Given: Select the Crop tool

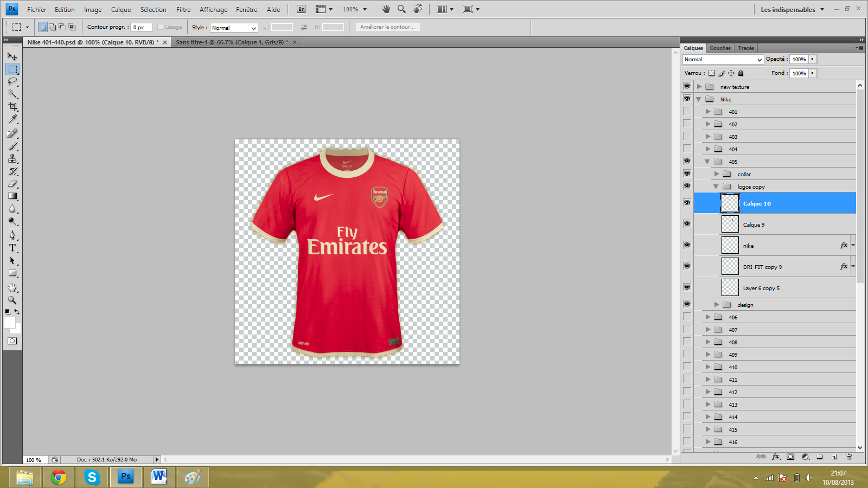Looking at the screenshot, I should pyautogui.click(x=12, y=106).
